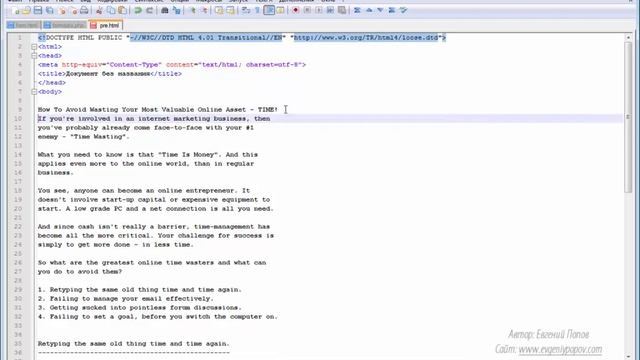Click the DOCTYPE declaration on line 1
The width and height of the screenshot is (640, 360).
click(242, 38)
